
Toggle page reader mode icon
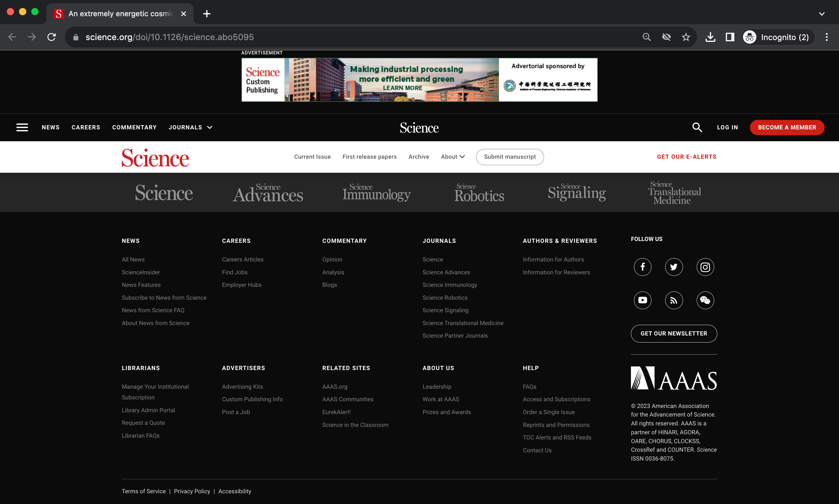(730, 37)
